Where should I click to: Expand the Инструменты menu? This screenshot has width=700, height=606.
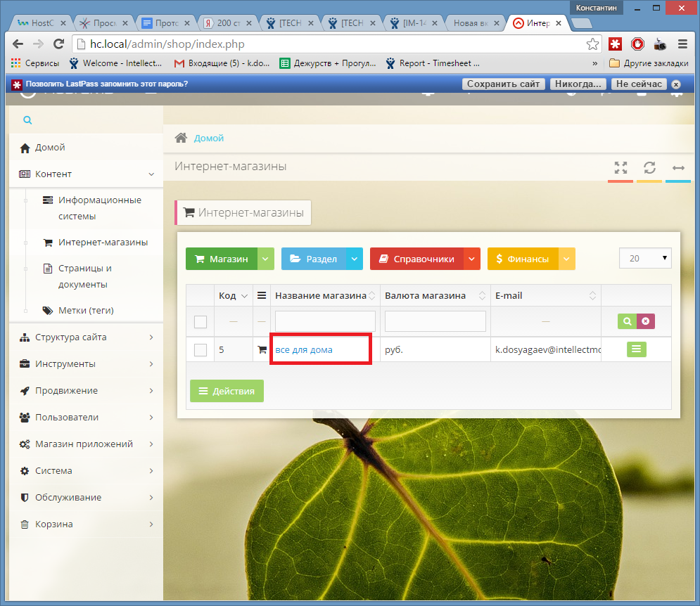pyautogui.click(x=86, y=364)
